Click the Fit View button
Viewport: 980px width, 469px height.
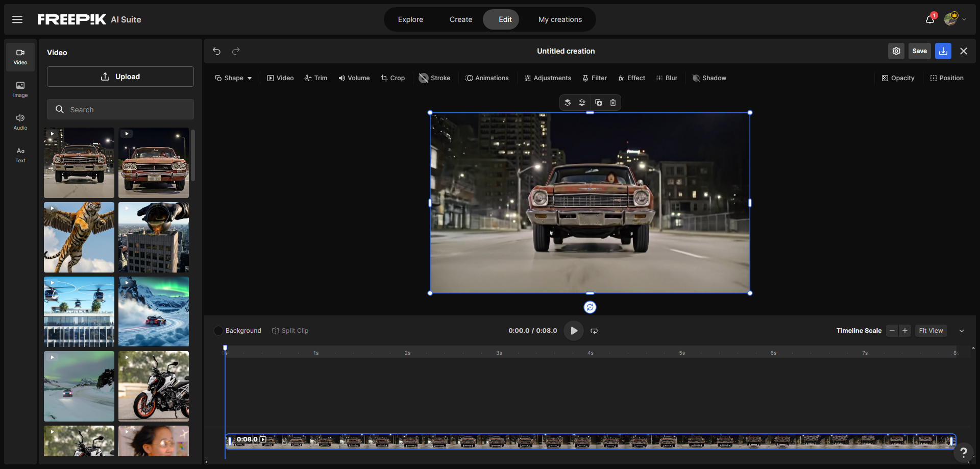click(930, 331)
